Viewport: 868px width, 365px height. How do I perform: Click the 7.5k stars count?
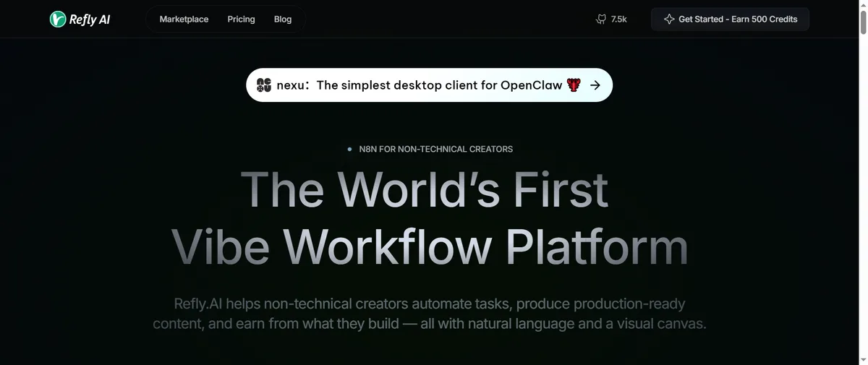(x=618, y=20)
